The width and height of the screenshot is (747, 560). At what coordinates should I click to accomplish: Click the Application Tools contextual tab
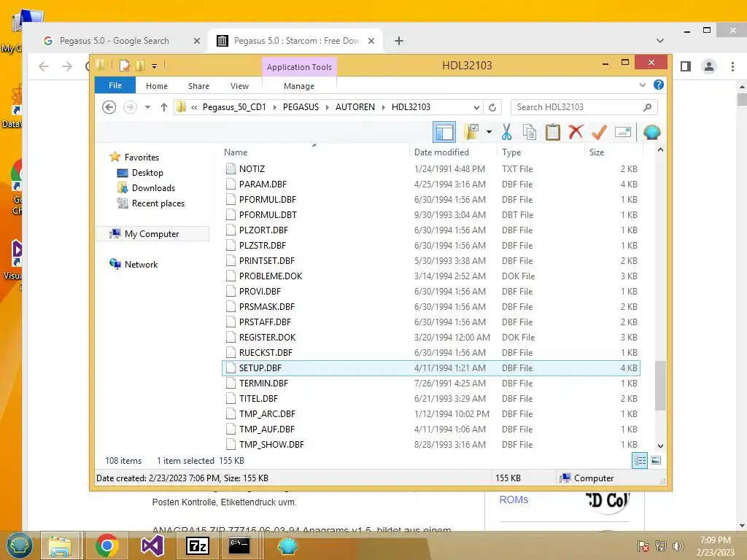point(299,67)
